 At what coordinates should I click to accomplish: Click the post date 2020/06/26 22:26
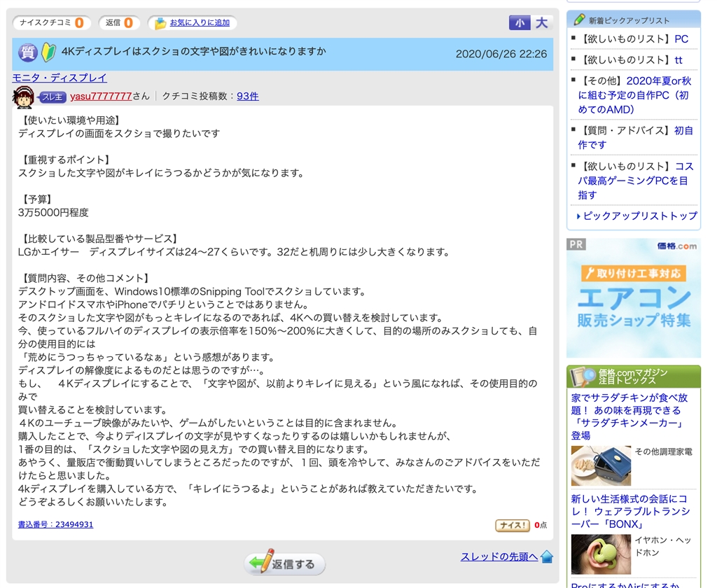(x=501, y=54)
